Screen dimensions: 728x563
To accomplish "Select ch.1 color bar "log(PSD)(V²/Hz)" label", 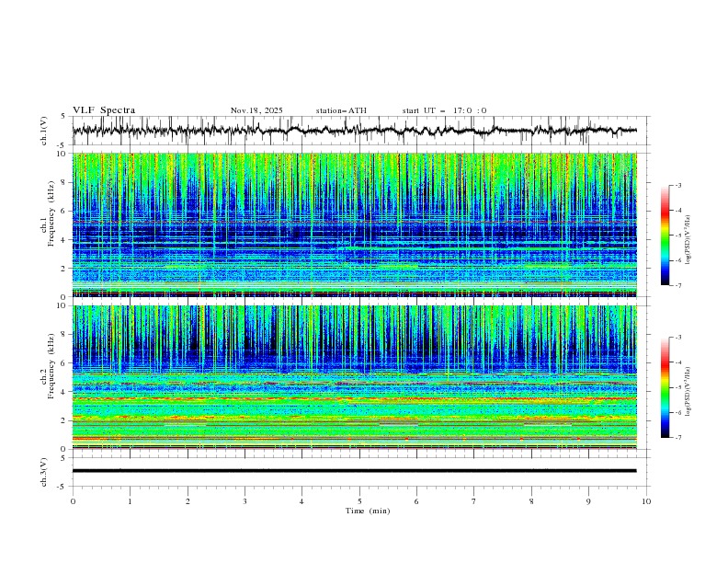I will [688, 240].
